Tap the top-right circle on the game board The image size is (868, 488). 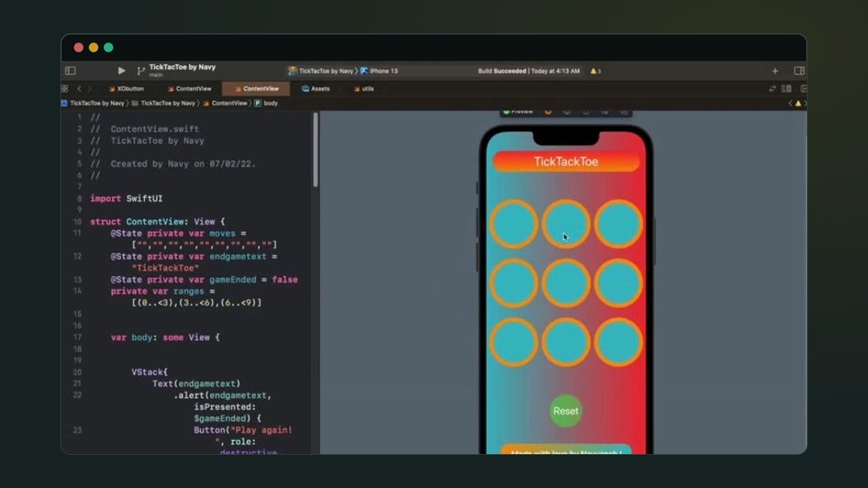(x=618, y=224)
